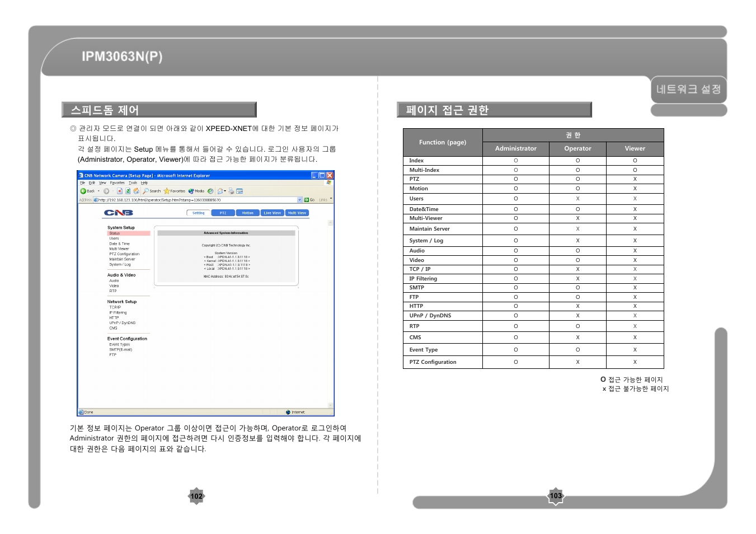Click the IP Filtering row label in the table
This screenshot has width=756, height=534.
423,279
